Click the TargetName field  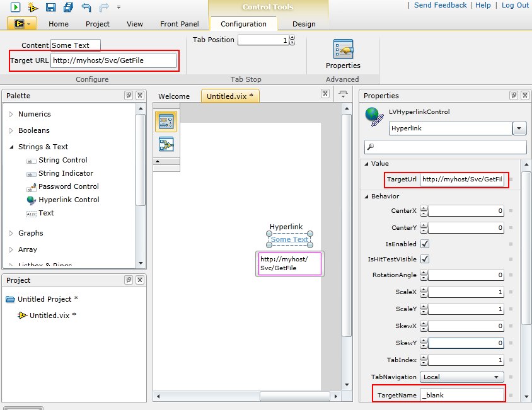point(462,395)
